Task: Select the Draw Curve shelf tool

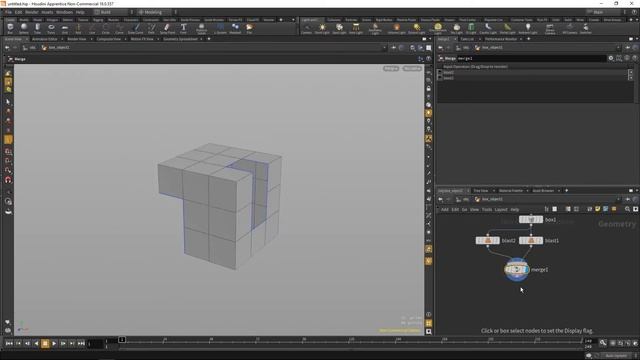Action: click(x=136, y=29)
